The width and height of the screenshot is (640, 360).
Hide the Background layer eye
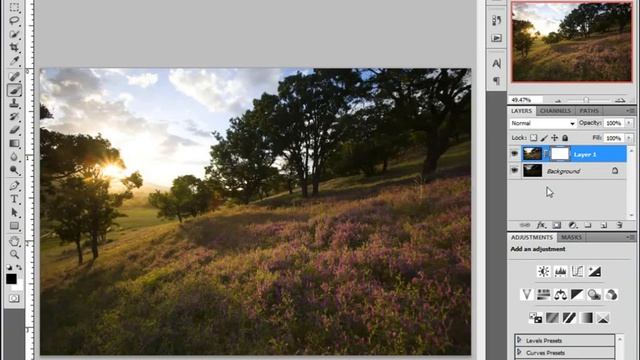(514, 171)
